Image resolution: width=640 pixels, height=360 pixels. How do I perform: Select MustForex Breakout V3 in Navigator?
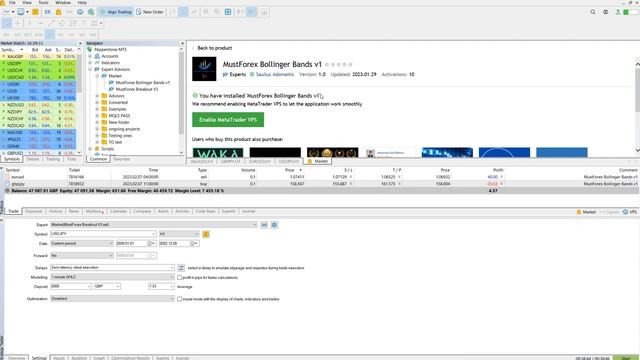coord(137,89)
